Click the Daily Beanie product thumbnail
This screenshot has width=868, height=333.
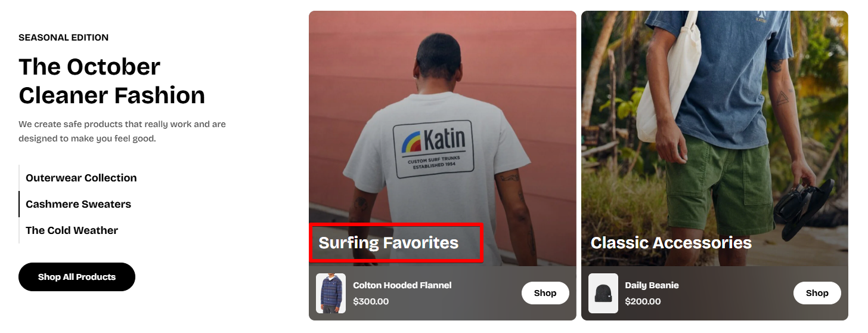coord(603,293)
